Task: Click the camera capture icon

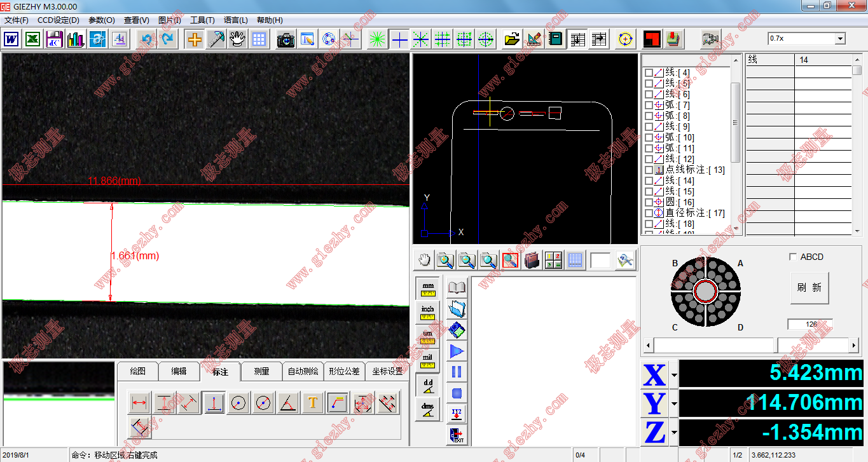Action: click(286, 39)
